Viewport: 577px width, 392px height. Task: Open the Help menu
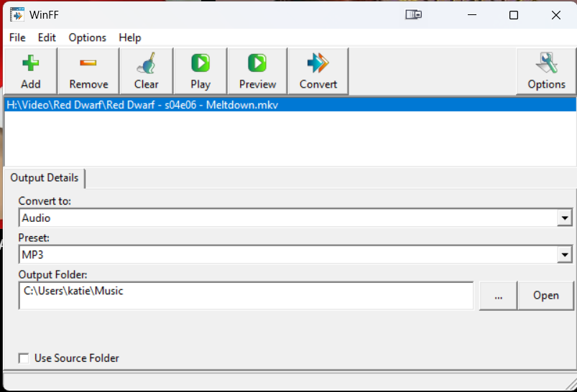(130, 37)
